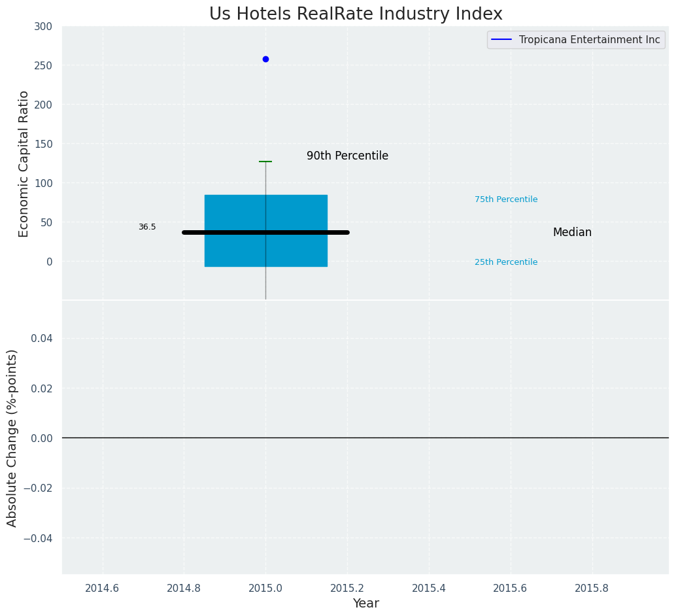The height and width of the screenshot is (616, 676).
Task: Click the 90th Percentile label
Action: point(348,156)
